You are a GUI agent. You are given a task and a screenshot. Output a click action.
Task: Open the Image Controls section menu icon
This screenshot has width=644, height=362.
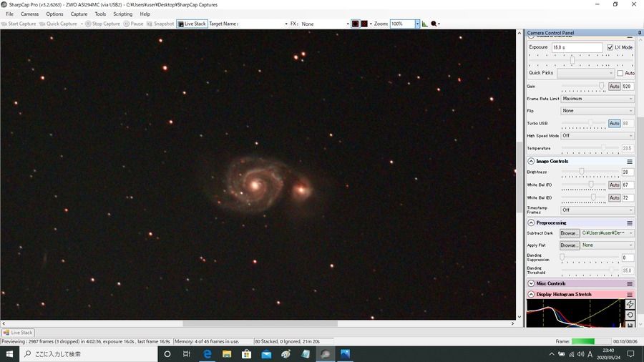630,162
